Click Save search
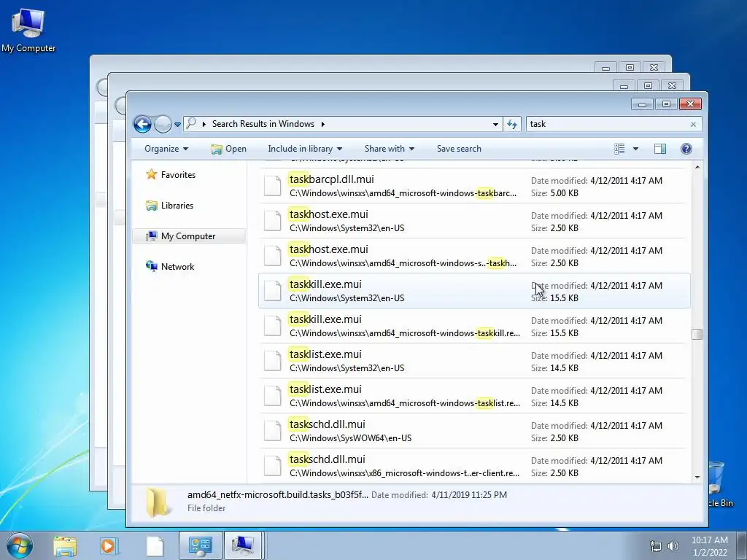The image size is (747, 560). [459, 149]
